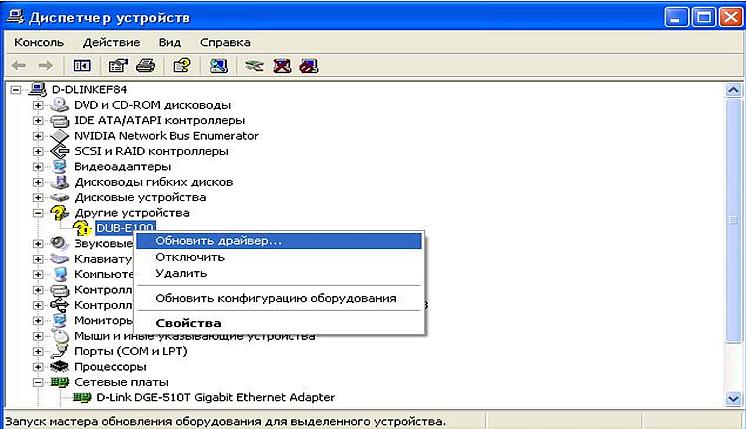The image size is (746, 429).
Task: Click the Help toolbar icon
Action: (x=181, y=66)
